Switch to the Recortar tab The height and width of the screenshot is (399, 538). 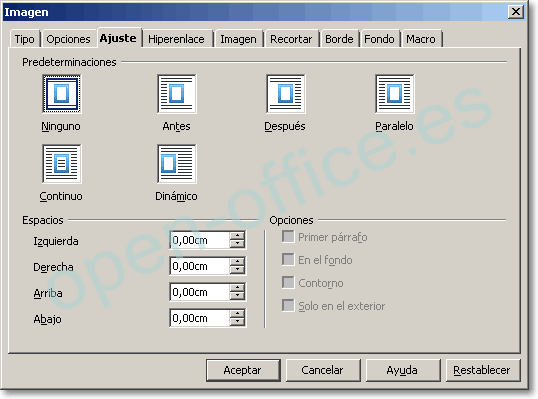coord(291,39)
